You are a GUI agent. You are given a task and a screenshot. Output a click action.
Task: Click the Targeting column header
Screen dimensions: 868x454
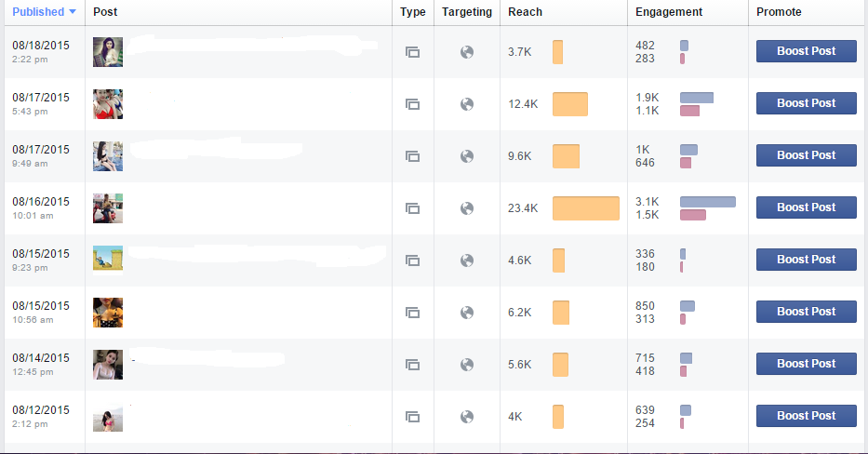coord(467,12)
